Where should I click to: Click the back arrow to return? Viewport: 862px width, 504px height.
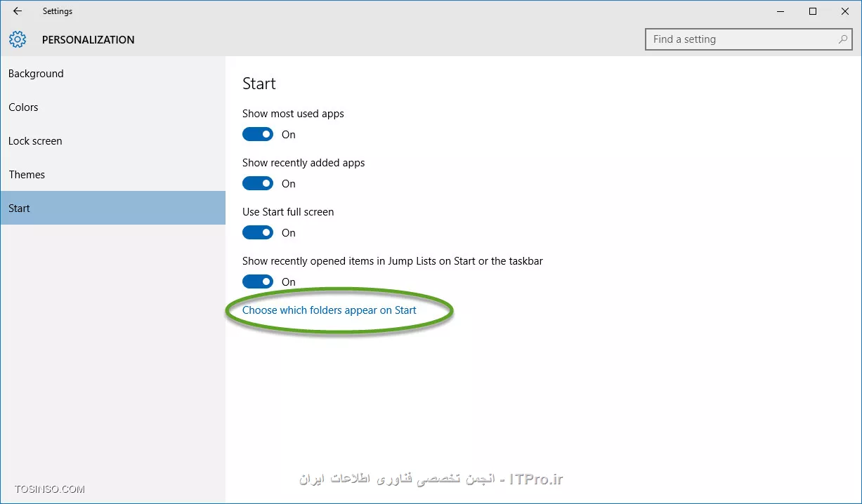coord(16,11)
